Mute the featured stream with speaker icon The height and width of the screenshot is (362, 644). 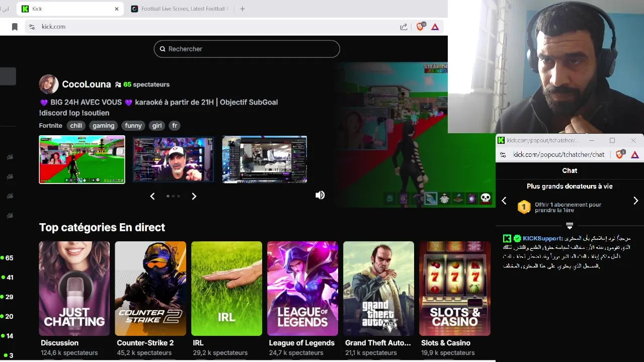320,195
